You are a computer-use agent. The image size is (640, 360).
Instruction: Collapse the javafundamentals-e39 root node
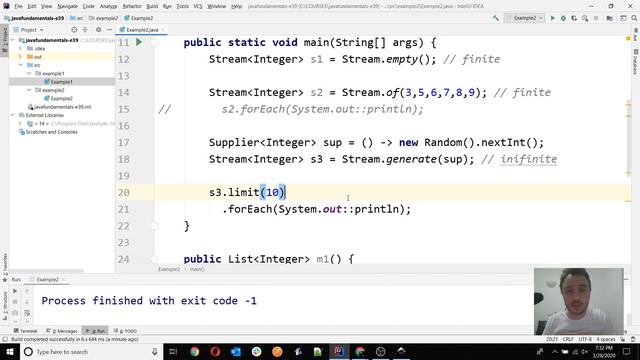pyautogui.click(x=12, y=40)
